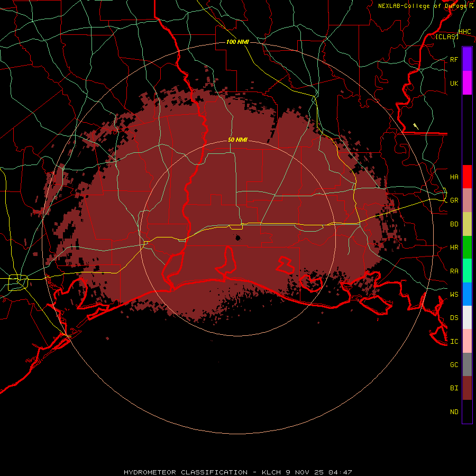Screen dimensions: 476x476
Task: Click the ND black legend swatch
Action: (467, 411)
